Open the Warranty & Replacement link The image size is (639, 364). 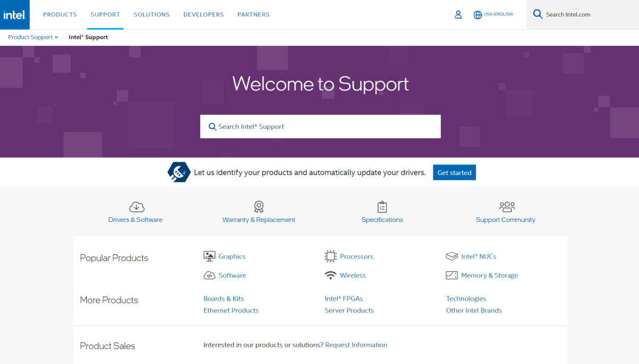pyautogui.click(x=259, y=220)
